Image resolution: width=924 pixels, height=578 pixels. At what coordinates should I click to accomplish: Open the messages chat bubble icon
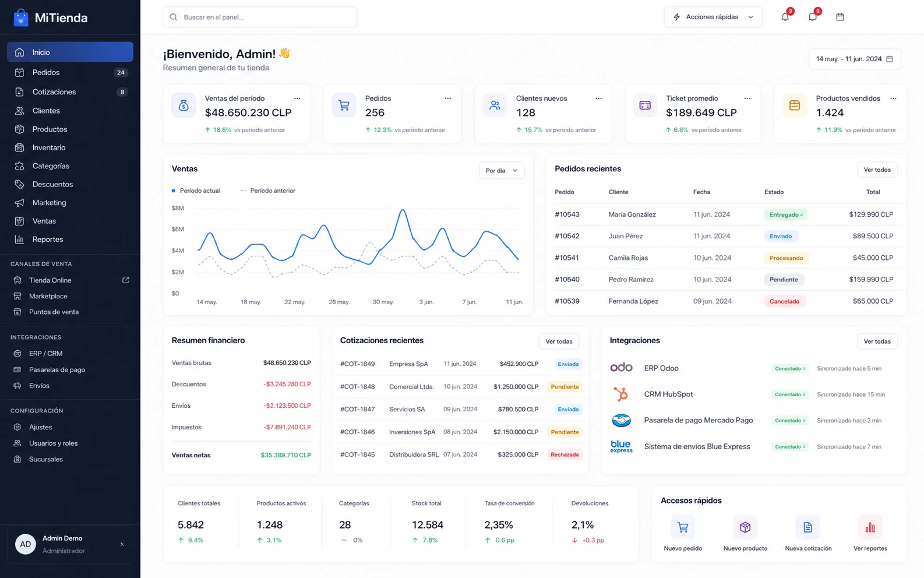(x=813, y=17)
